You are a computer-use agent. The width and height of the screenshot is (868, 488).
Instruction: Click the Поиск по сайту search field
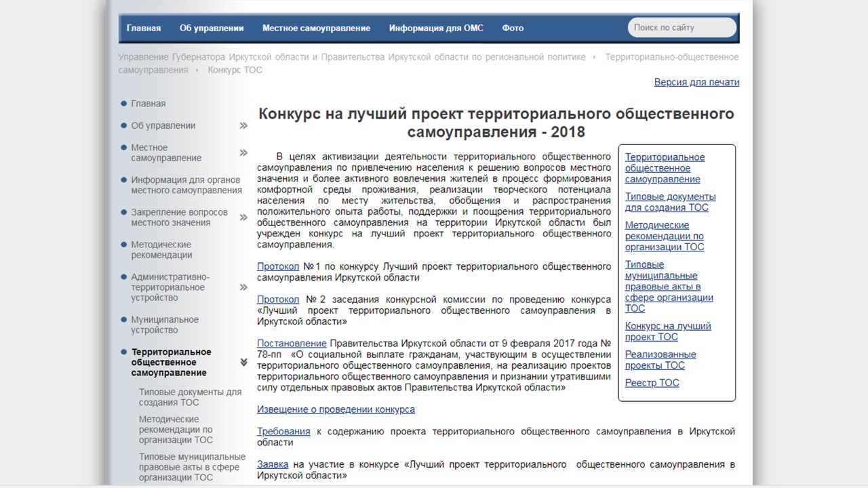click(x=682, y=28)
